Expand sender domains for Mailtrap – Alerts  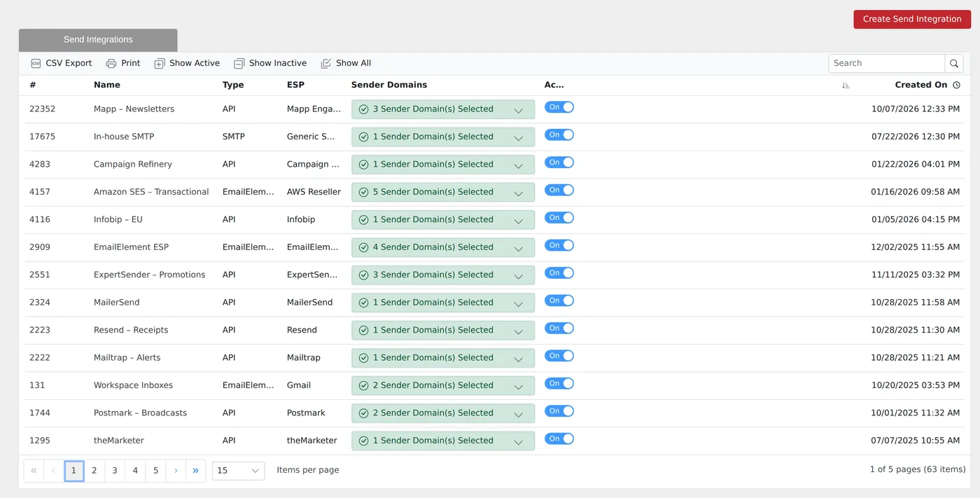(443, 358)
